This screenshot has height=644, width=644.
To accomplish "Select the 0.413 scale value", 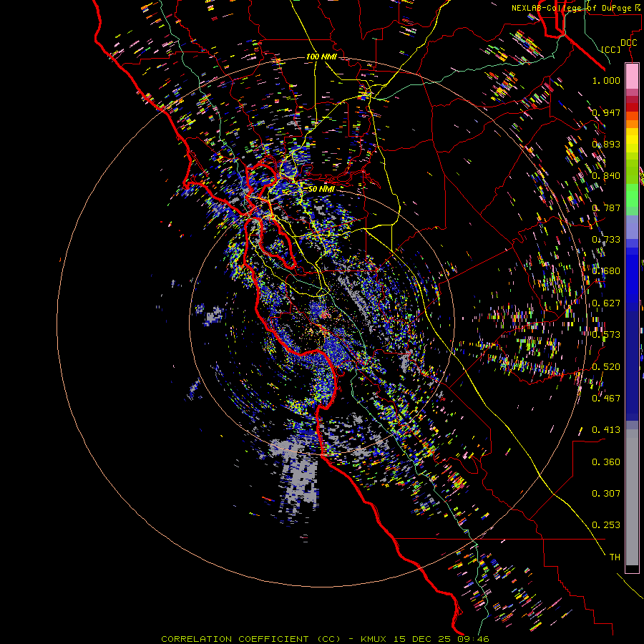I will (x=606, y=430).
